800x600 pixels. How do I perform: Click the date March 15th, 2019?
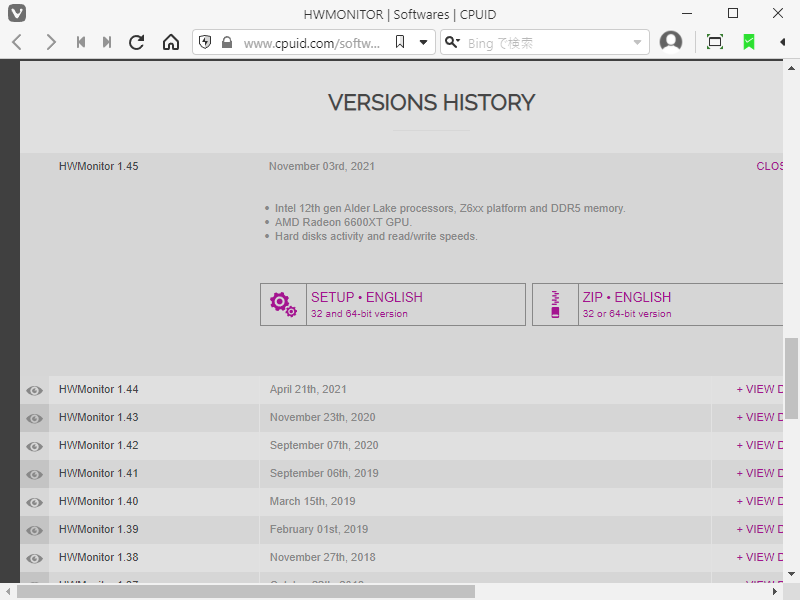click(313, 502)
